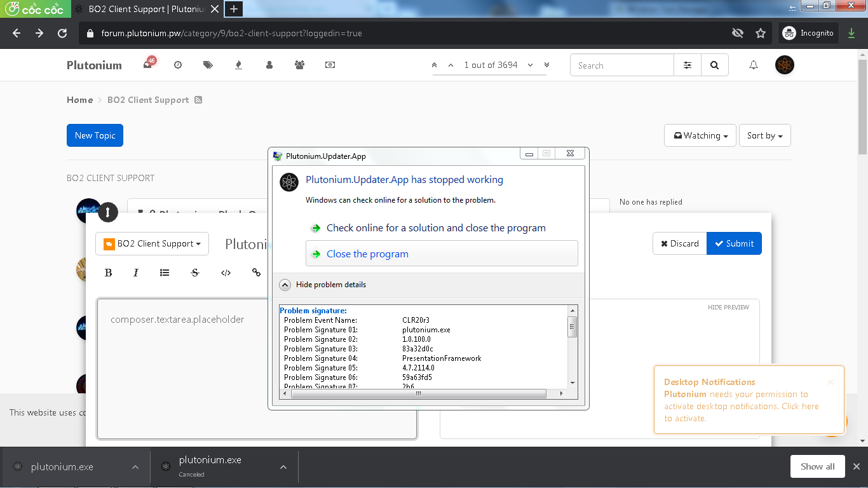Click the problem details horizontal scrollbar right arrow
The image size is (868, 488).
(x=561, y=394)
